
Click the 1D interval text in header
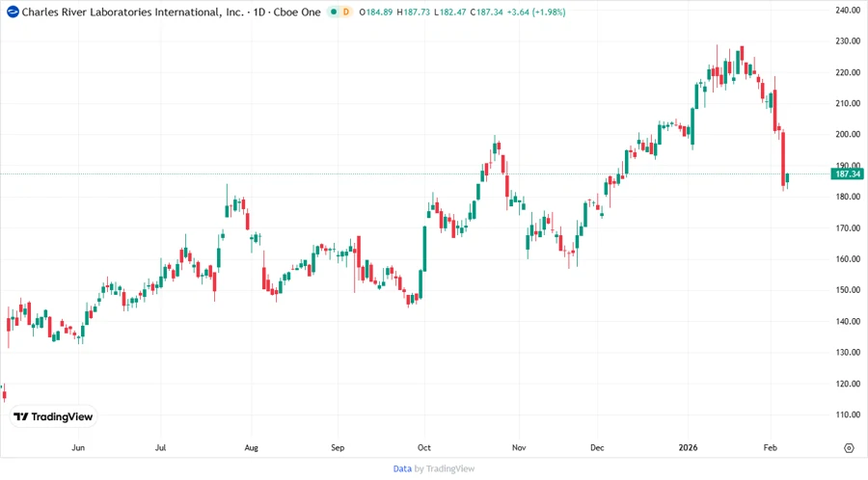[259, 12]
